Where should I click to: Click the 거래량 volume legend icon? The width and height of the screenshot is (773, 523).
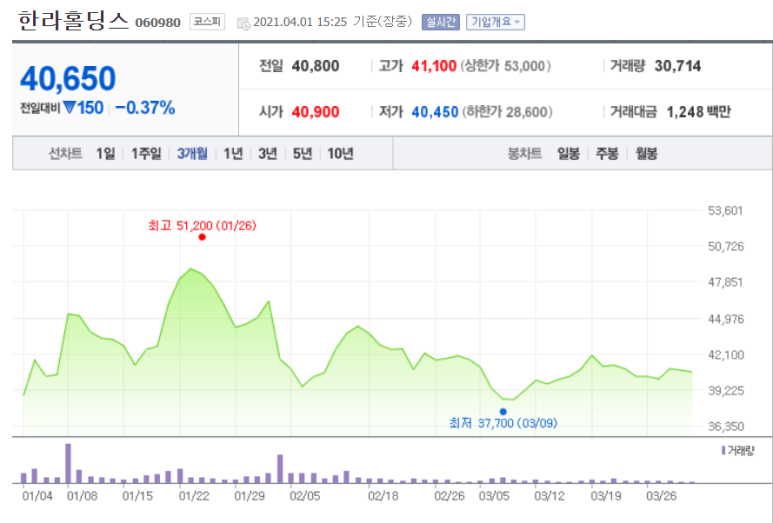click(x=723, y=450)
